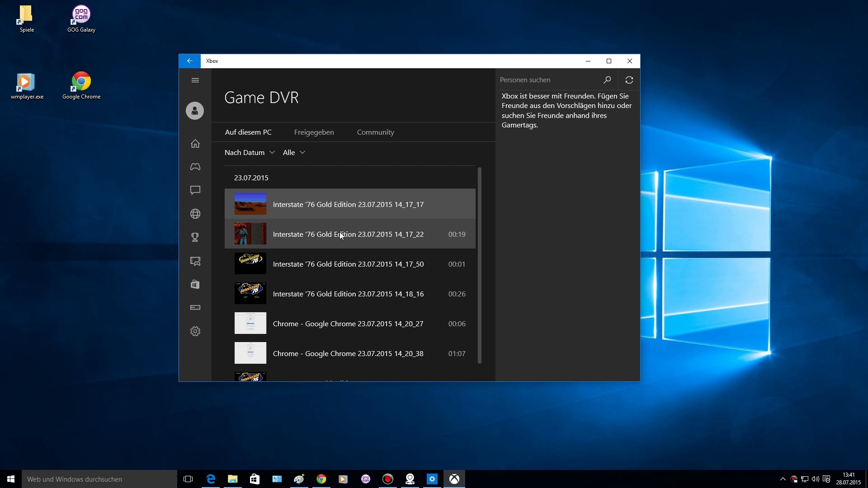868x488 pixels.
Task: Expand the Alle filter dropdown
Action: point(294,153)
